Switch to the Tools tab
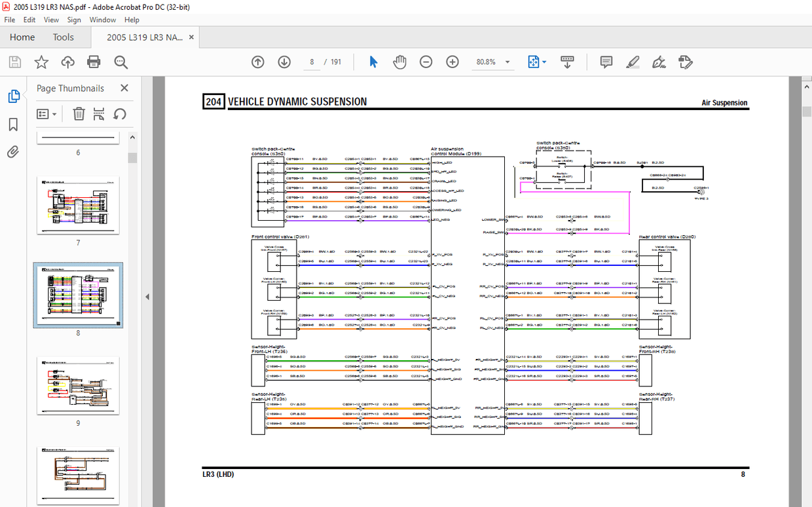812x507 pixels. pyautogui.click(x=64, y=37)
